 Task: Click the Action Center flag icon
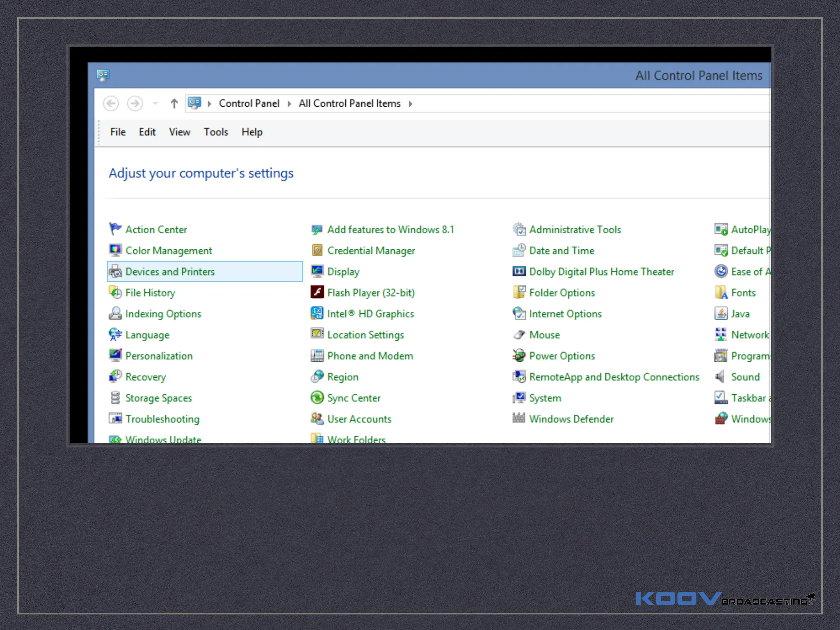(x=115, y=229)
